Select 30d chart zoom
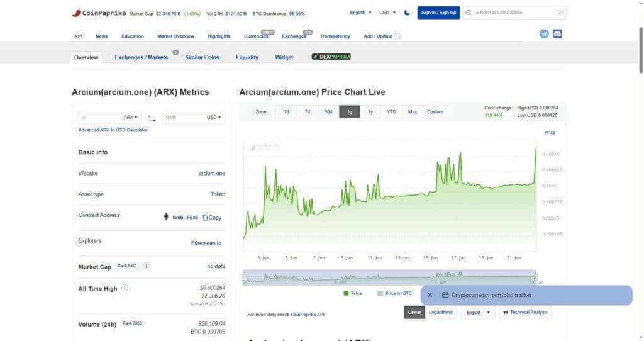This screenshot has width=644, height=341. 328,112
